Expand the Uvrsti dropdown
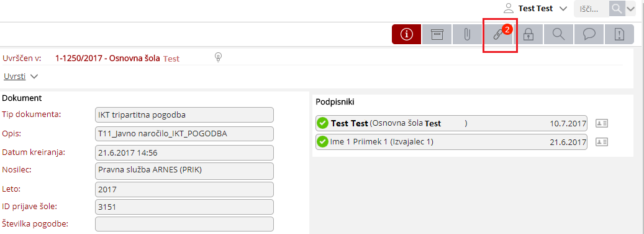The width and height of the screenshot is (644, 234). pyautogui.click(x=20, y=76)
